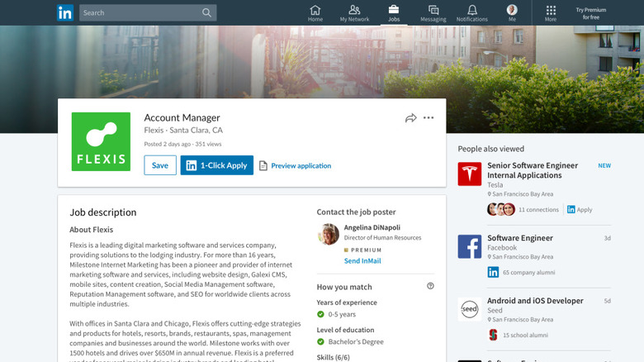644x362 pixels.
Task: Click the NEW badge on Tesla job
Action: pos(604,166)
